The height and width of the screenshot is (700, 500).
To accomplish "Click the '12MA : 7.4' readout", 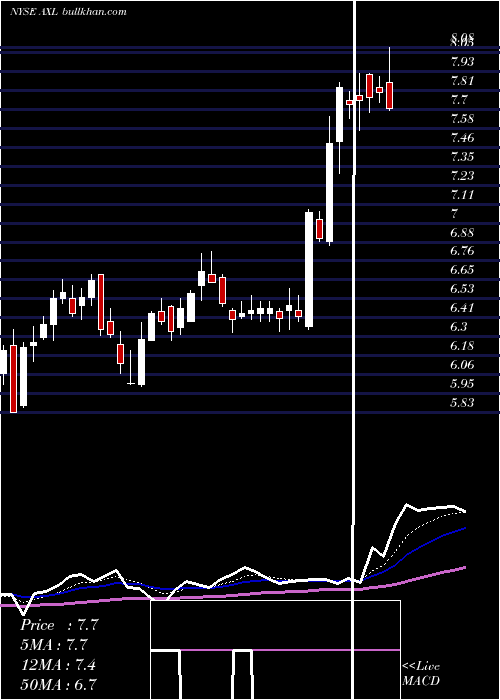I will pyautogui.click(x=58, y=665).
